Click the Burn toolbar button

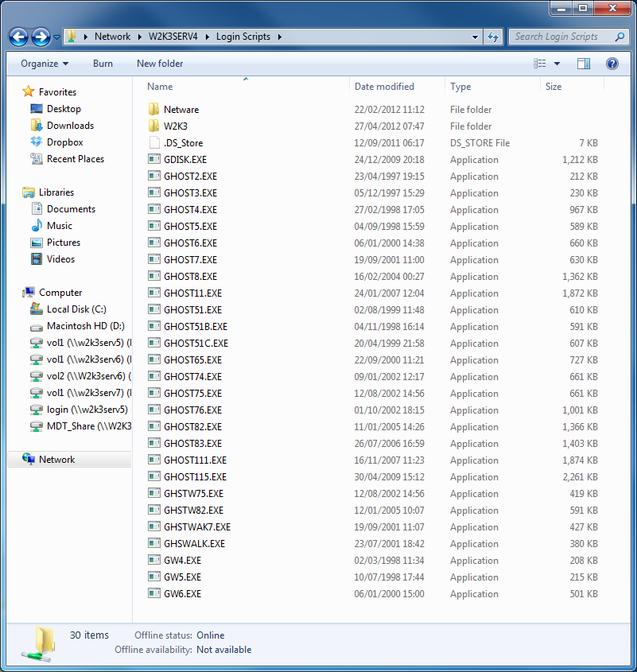pos(103,64)
